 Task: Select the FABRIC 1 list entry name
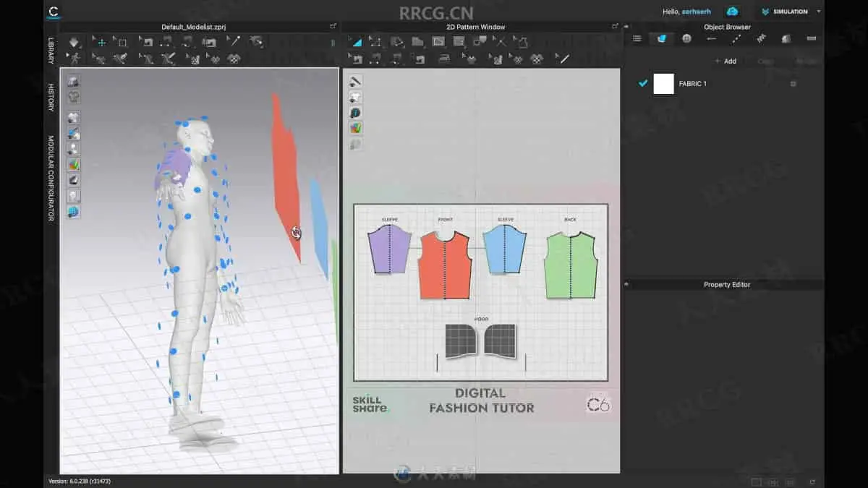pyautogui.click(x=692, y=84)
